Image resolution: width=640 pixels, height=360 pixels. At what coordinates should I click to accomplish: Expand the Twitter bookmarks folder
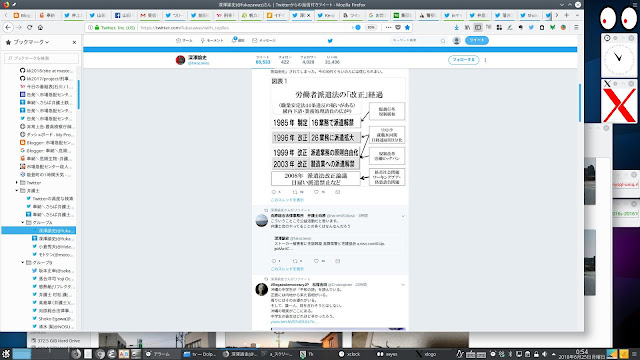coord(17,182)
